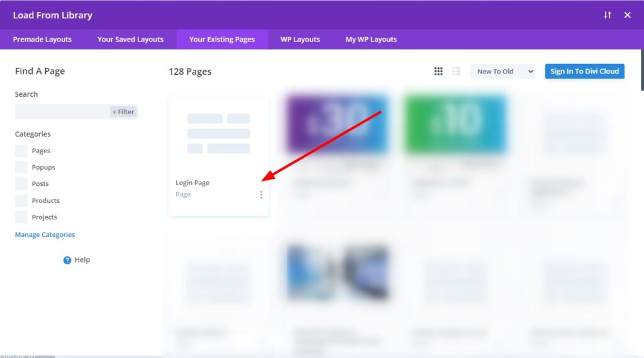Expand the + Filter options
The height and width of the screenshot is (358, 644).
[123, 112]
